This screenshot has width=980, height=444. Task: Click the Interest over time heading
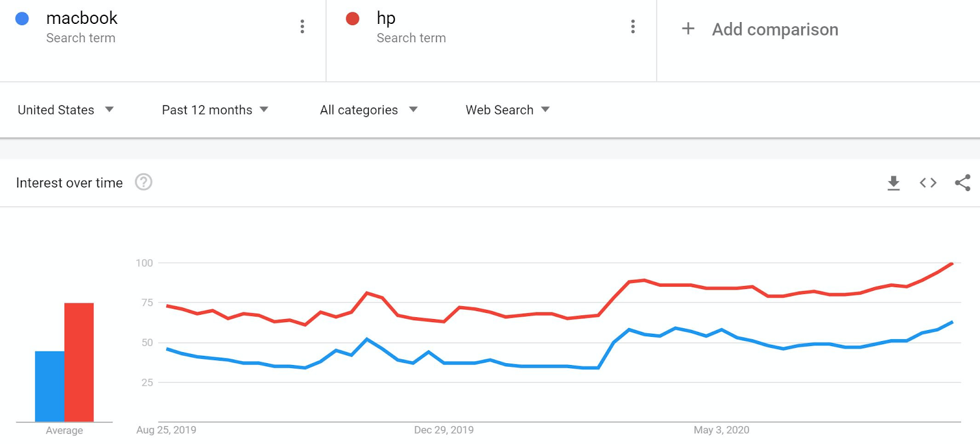point(69,183)
